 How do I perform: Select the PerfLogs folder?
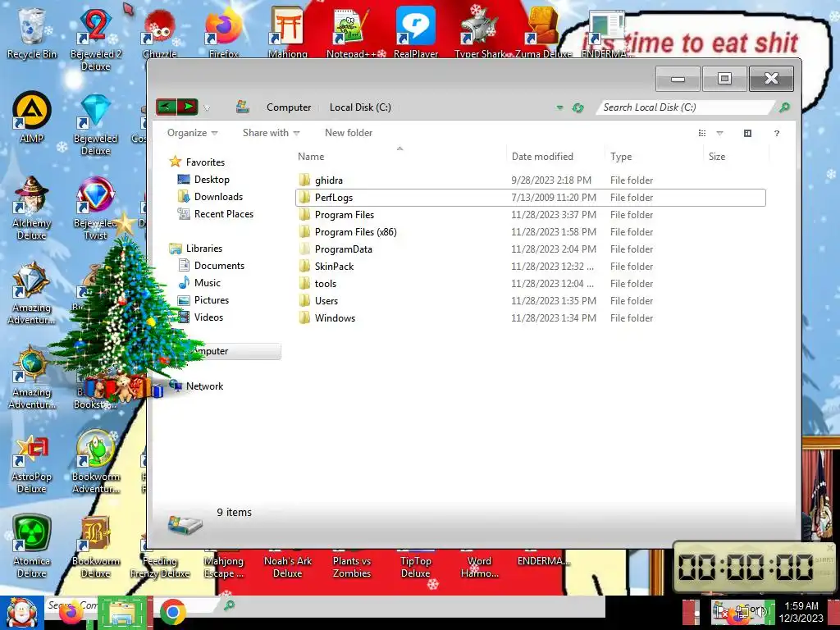pos(531,197)
